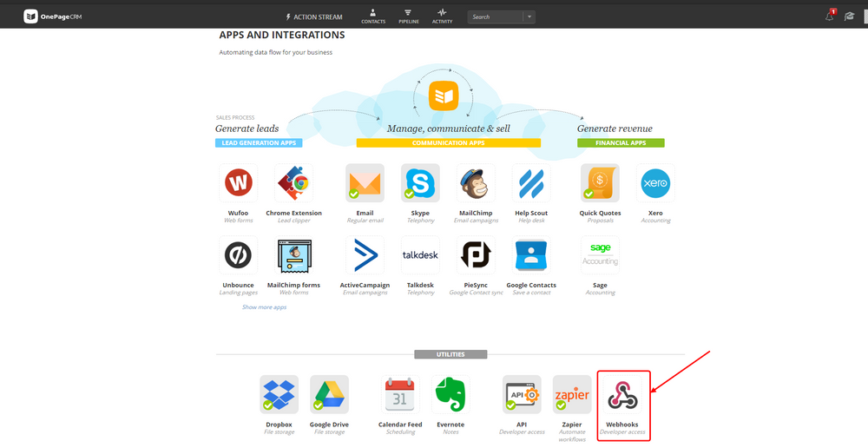This screenshot has width=868, height=448.
Task: Select the Unbounce landing pages icon
Action: (238, 254)
